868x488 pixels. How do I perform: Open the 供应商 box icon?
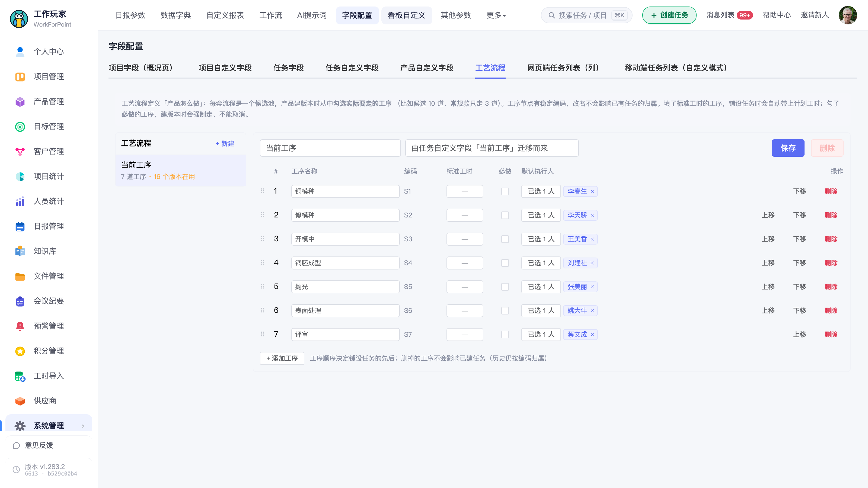20,401
